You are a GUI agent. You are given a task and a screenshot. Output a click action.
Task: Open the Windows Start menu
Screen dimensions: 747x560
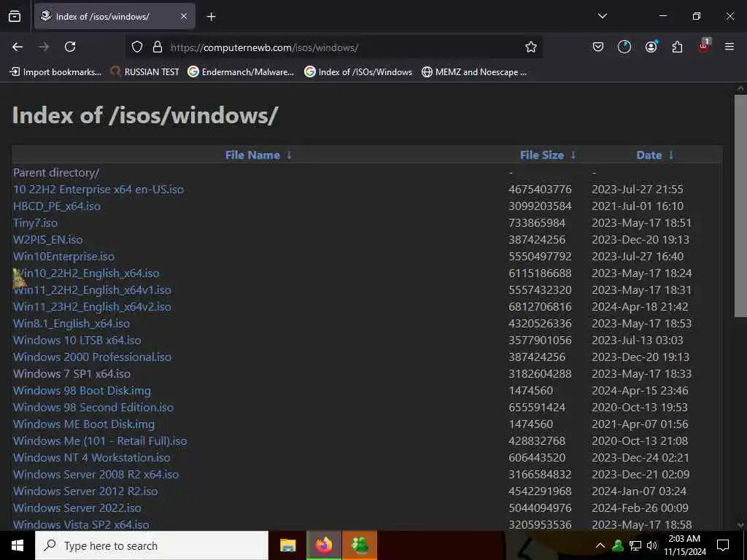18,545
